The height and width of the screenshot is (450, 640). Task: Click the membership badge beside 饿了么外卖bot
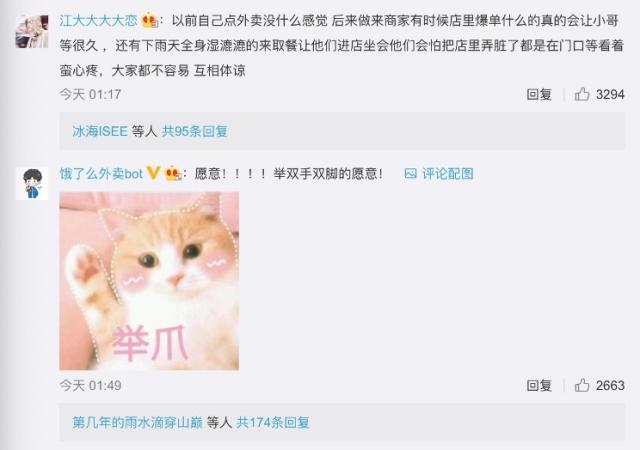coord(173,174)
